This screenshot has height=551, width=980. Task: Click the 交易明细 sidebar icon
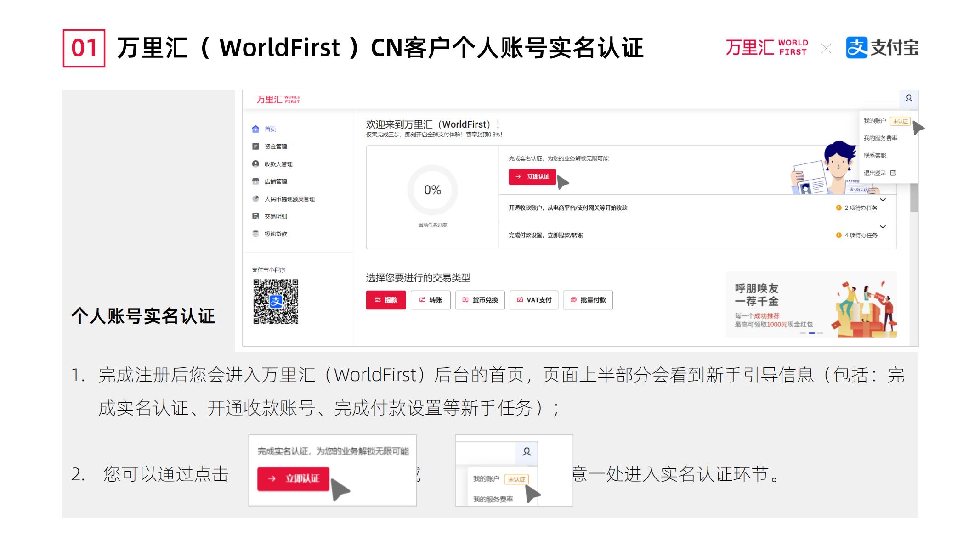coord(255,216)
